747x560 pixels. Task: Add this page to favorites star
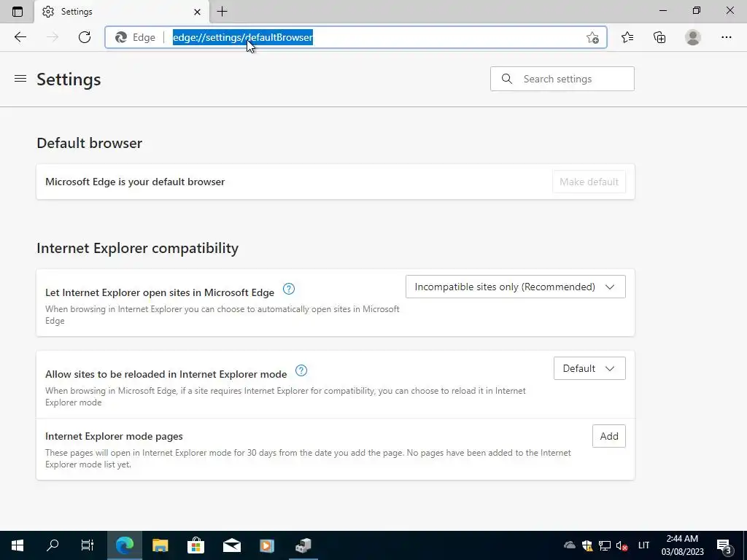click(x=592, y=38)
